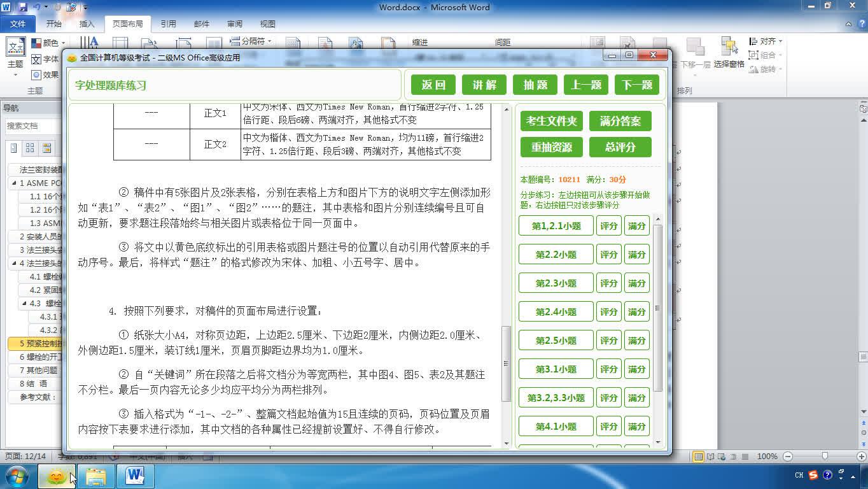Screen dimensions: 868x489
Task: Switch to the 引用 ribbon tab
Action: point(168,24)
